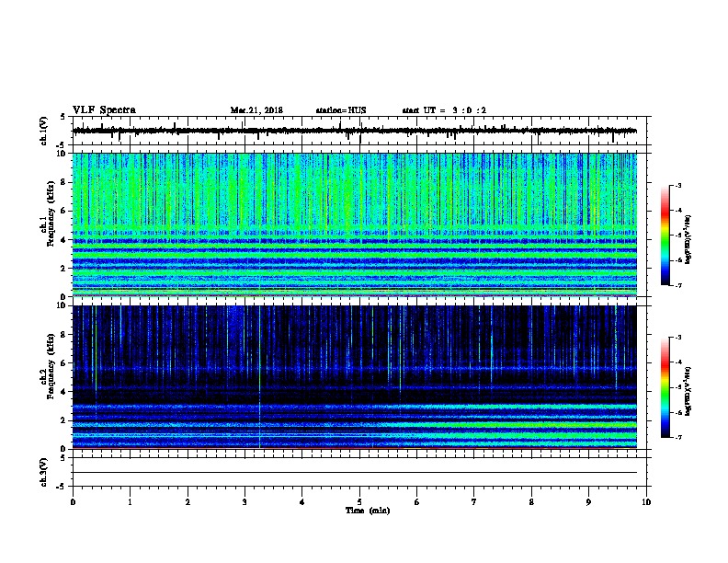Click the '-7' label on ch.2 colorbar
The width and height of the screenshot is (728, 563).
click(x=677, y=437)
